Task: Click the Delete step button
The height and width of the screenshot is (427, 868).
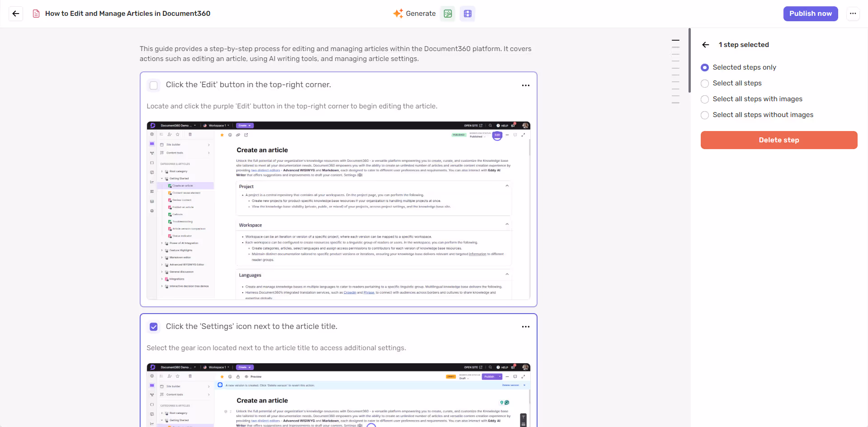Action: click(x=779, y=140)
